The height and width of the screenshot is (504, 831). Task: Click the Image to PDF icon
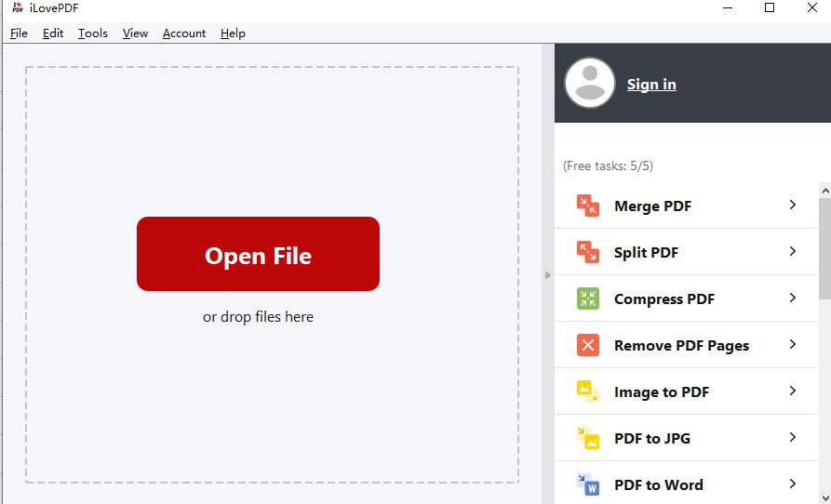tap(588, 391)
